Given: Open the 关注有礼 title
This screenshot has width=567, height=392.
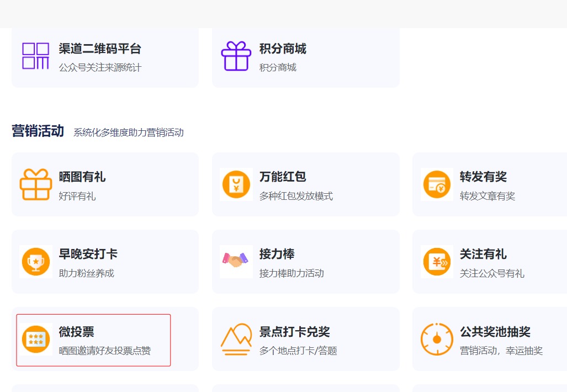Looking at the screenshot, I should coord(483,254).
